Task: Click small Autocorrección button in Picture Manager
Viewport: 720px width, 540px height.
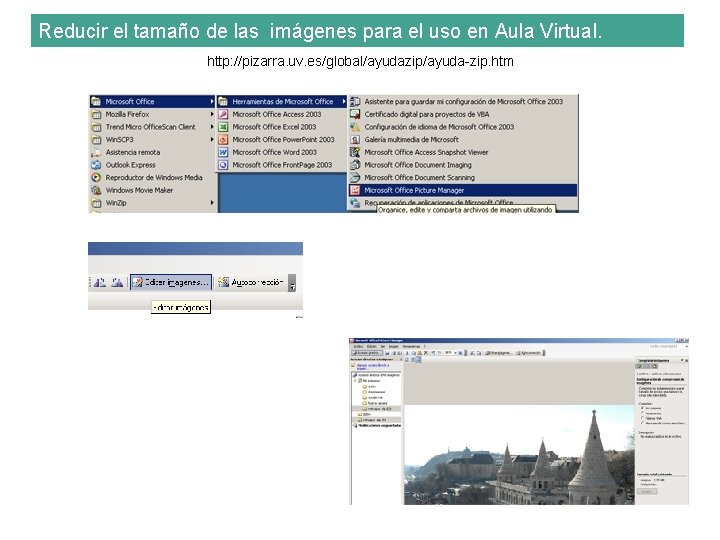Action: [x=530, y=353]
